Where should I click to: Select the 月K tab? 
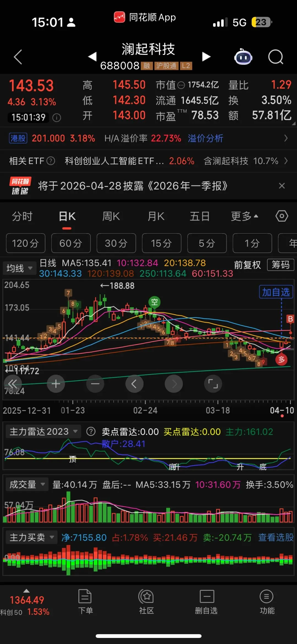click(x=156, y=216)
